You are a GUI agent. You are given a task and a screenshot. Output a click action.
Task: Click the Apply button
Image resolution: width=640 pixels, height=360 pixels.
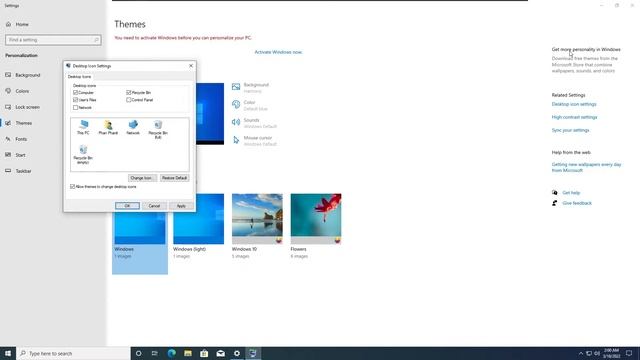click(181, 206)
